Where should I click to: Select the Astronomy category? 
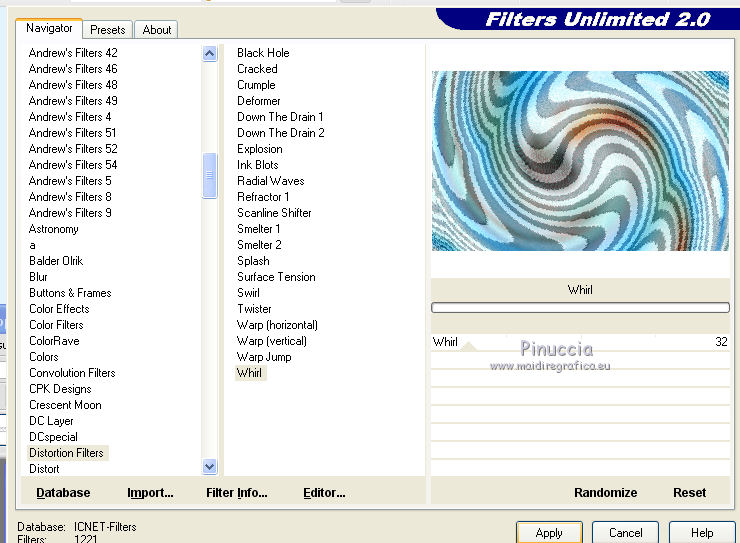(x=53, y=229)
